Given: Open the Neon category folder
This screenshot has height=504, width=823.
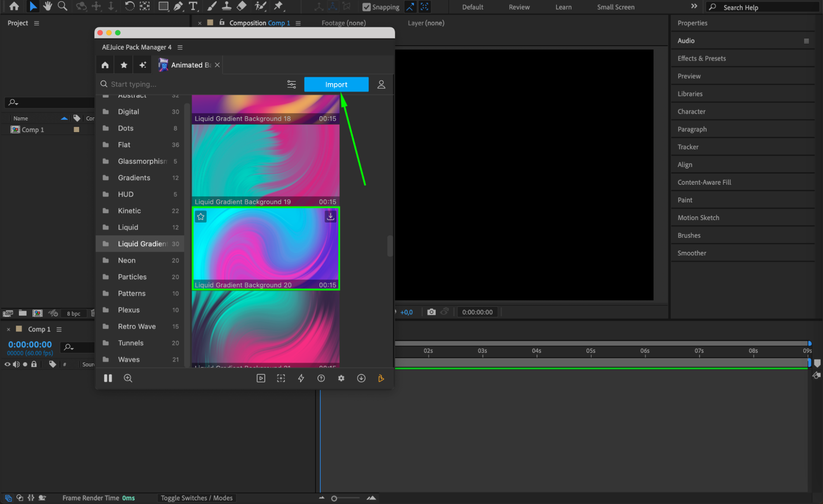Looking at the screenshot, I should [127, 260].
